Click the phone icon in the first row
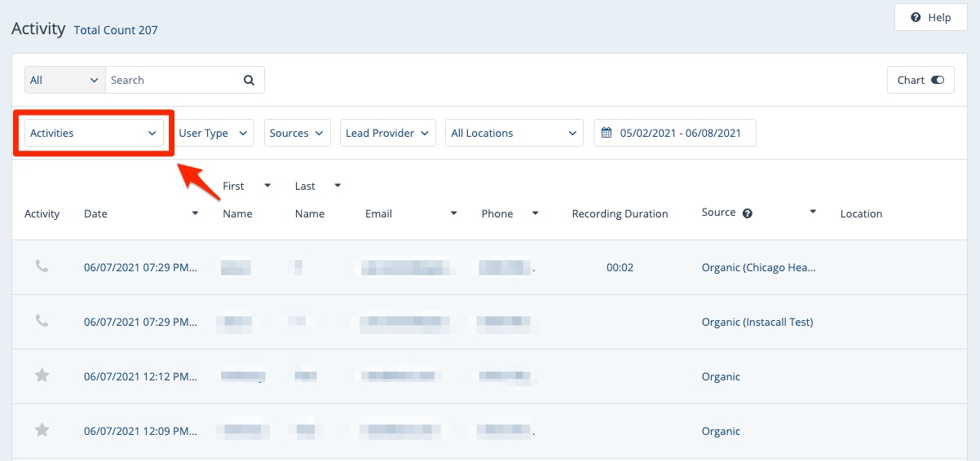This screenshot has width=980, height=461. tap(42, 266)
